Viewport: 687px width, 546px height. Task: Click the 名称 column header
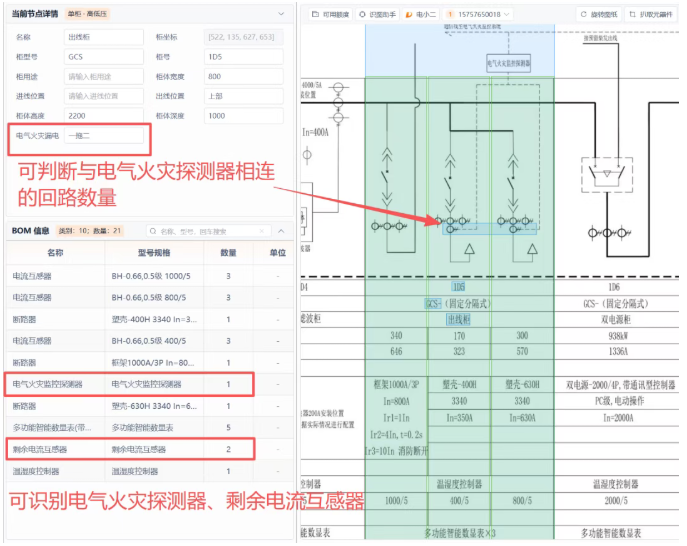click(55, 253)
